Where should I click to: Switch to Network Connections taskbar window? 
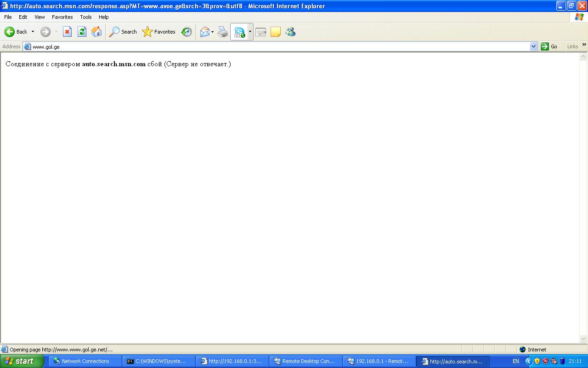(x=85, y=361)
